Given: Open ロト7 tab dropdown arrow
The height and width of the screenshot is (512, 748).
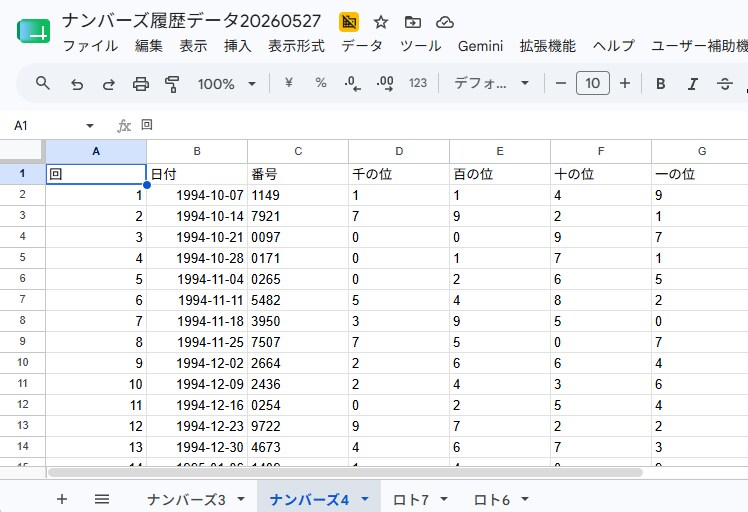Looking at the screenshot, I should tap(444, 499).
